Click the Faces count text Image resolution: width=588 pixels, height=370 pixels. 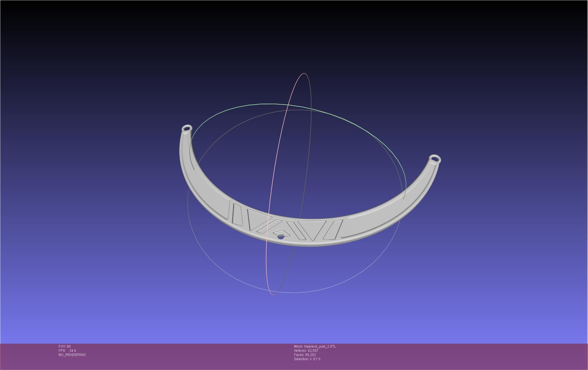pos(305,355)
